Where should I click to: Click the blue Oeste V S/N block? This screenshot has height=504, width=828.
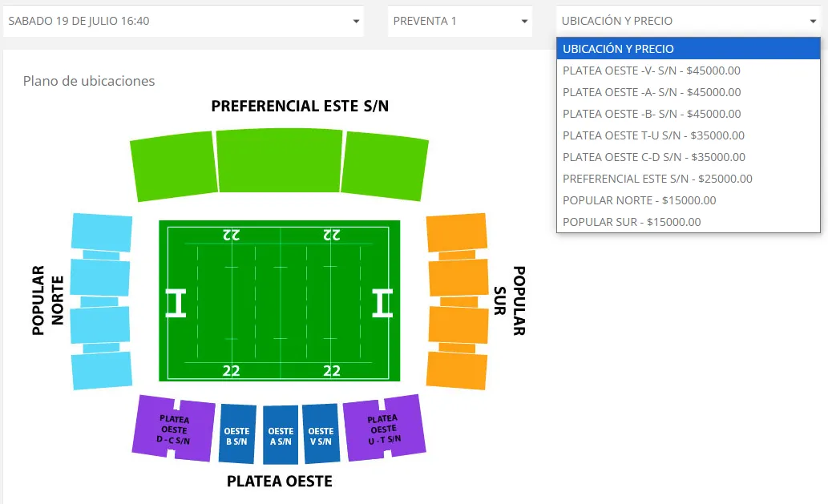point(321,435)
